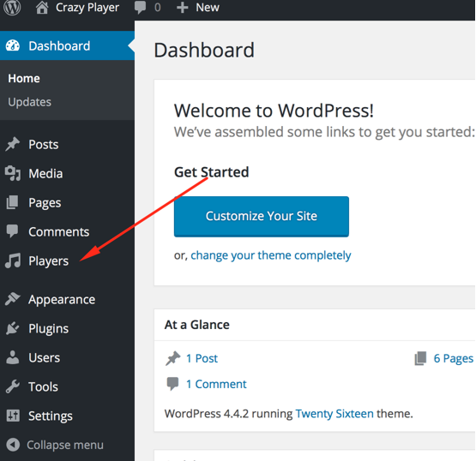The image size is (476, 461).
Task: Click the Twenty Sixteen theme link
Action: 334,414
